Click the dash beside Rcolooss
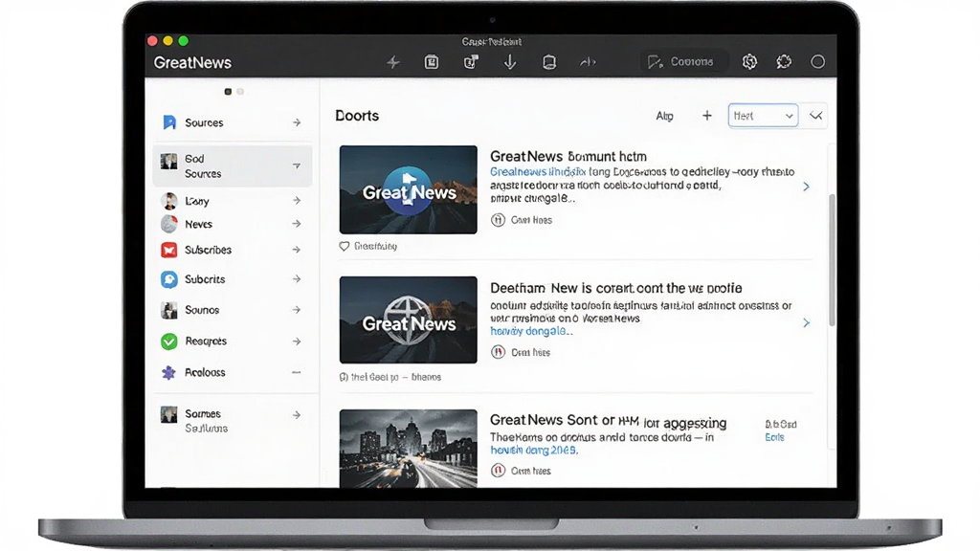Screen dimensions: 980x551 pyautogui.click(x=297, y=372)
